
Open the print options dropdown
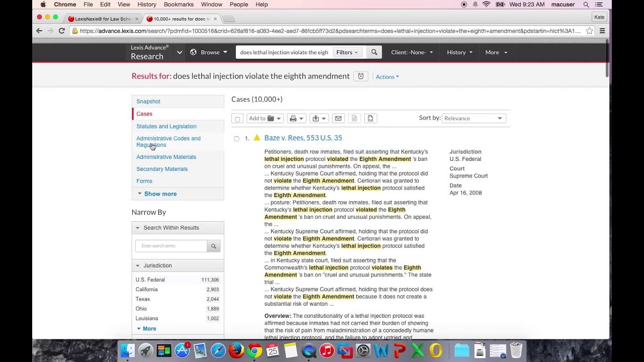[x=296, y=118]
